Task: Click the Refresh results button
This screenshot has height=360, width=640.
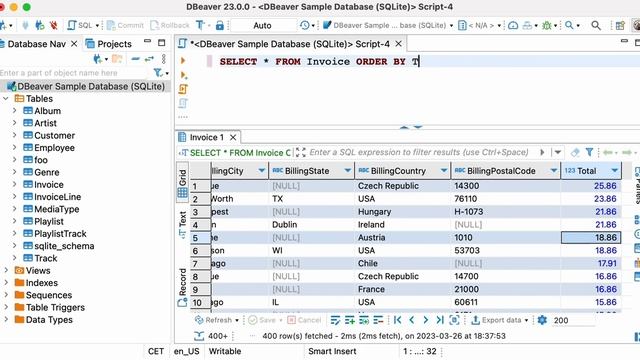Action: pos(213,320)
